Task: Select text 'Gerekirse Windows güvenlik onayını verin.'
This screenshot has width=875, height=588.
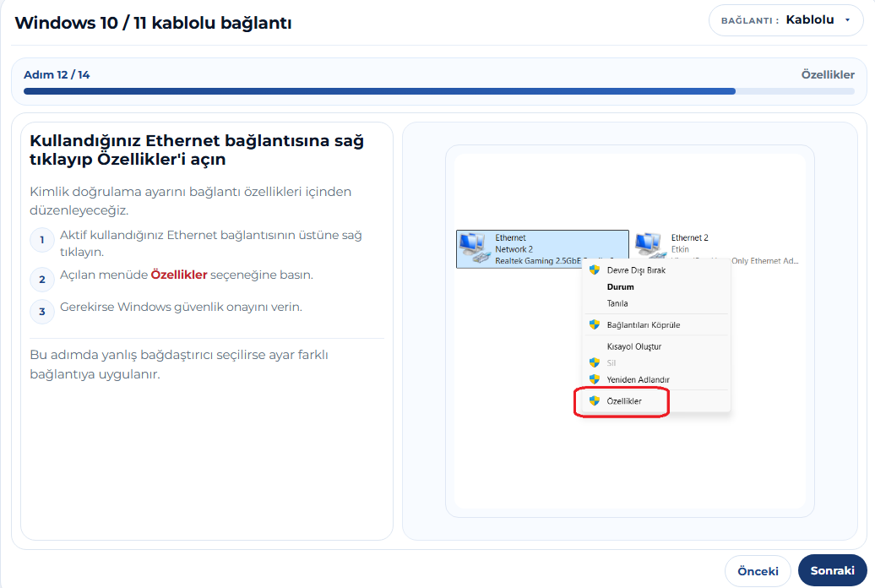Action: [181, 308]
